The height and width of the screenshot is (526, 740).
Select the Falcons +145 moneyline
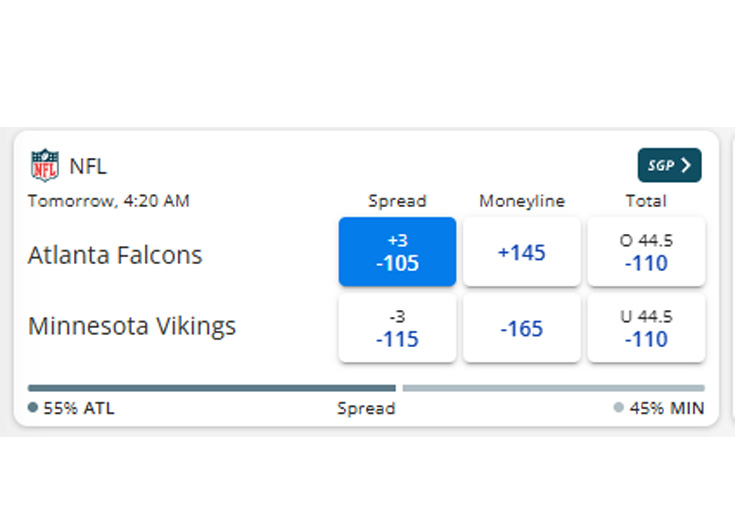click(x=521, y=252)
